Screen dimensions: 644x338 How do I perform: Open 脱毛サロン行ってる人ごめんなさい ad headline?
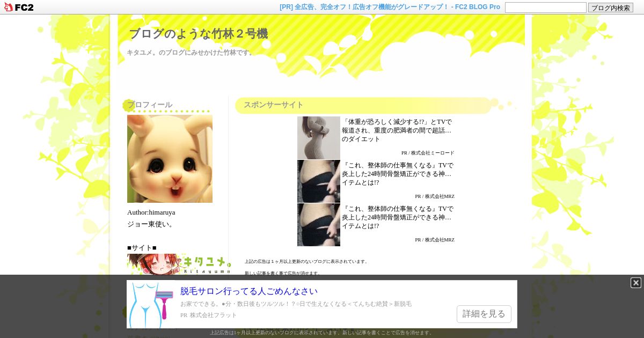click(x=249, y=291)
